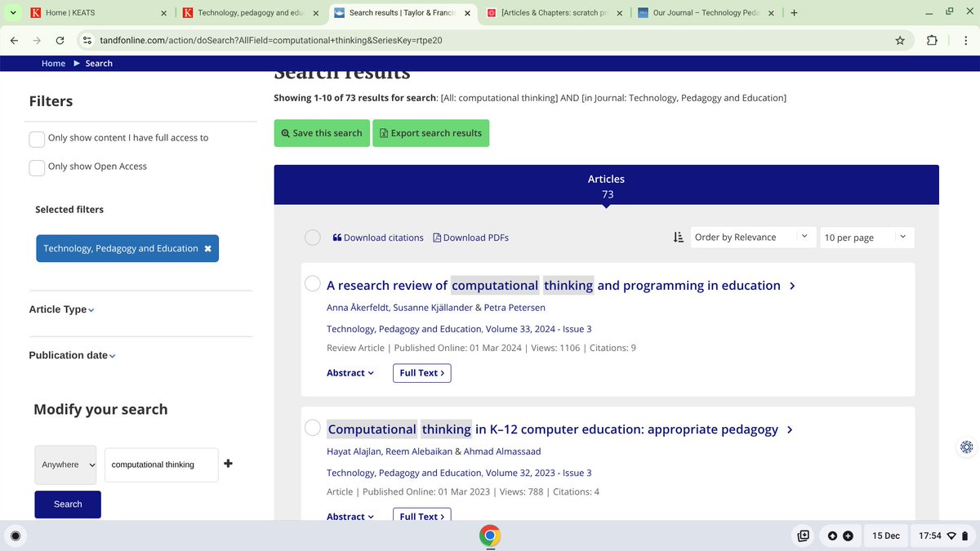980x551 pixels.
Task: Go back using the browser back arrow
Action: tap(14, 40)
